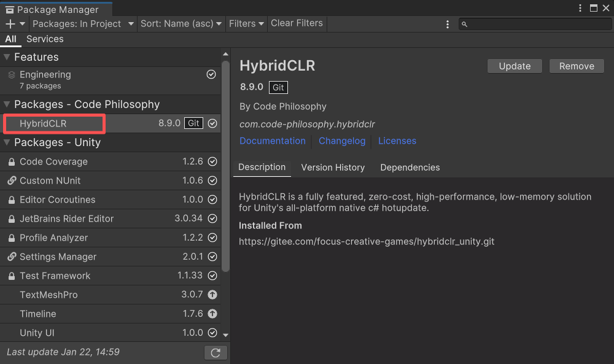
Task: Collapse the Features section
Action: (x=7, y=57)
